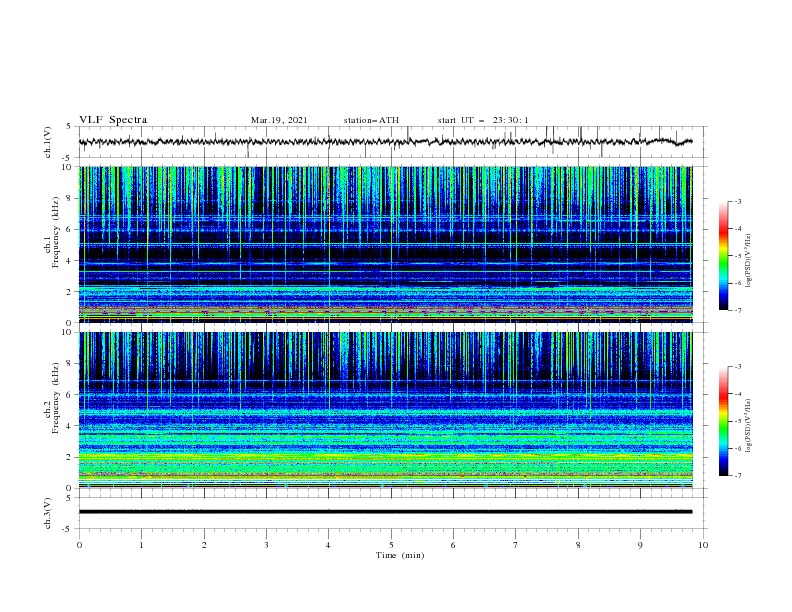The width and height of the screenshot is (792, 612).
Task: Click the ch.2 spectrogram colorbar
Action: (x=724, y=421)
